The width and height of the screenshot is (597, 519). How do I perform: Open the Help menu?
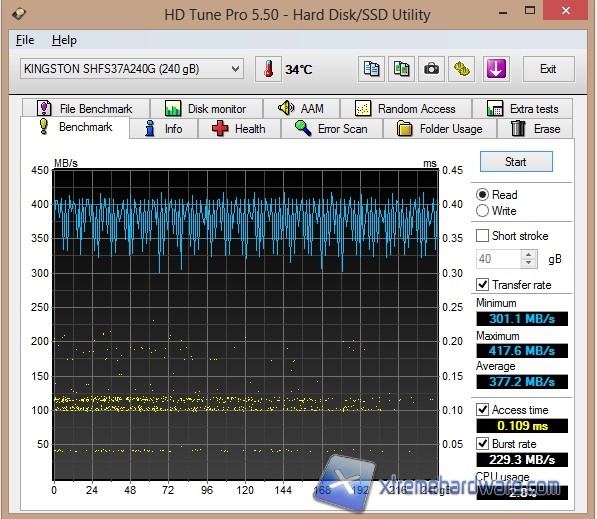coord(64,40)
